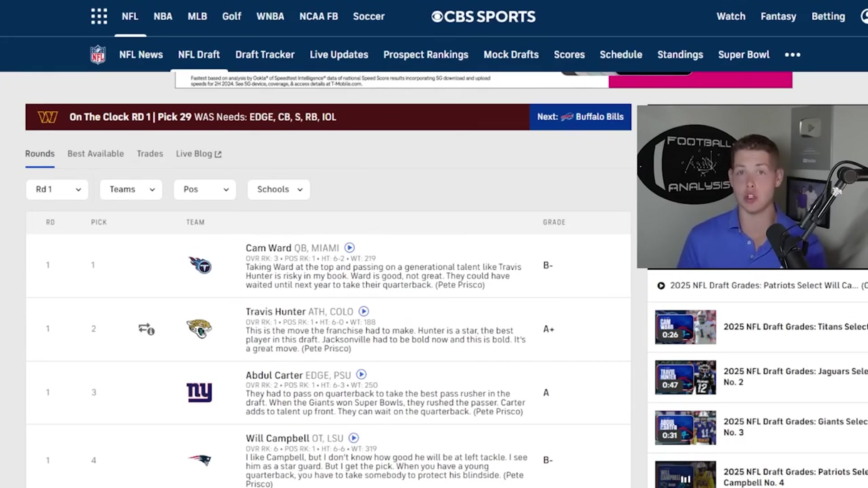
Task: Open the Rd 1 round dropdown
Action: pyautogui.click(x=57, y=189)
